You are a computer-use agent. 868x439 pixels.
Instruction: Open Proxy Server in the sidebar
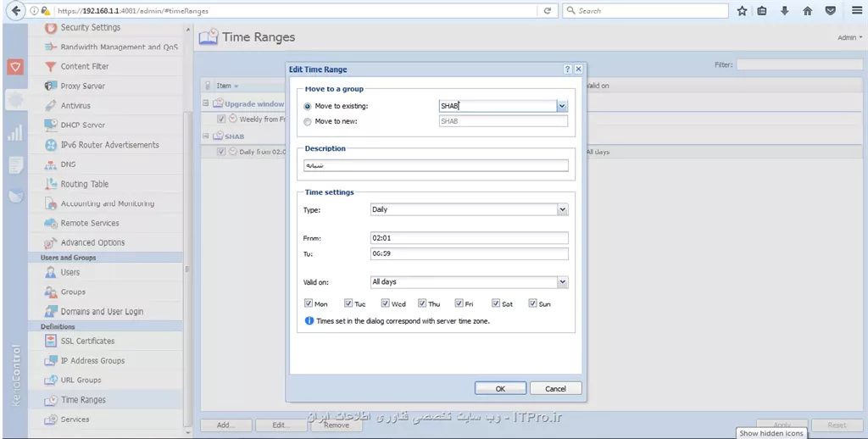82,86
